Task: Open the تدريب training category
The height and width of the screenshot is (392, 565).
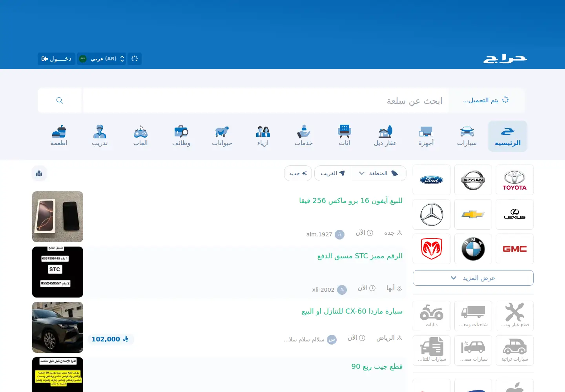Action: point(100,136)
